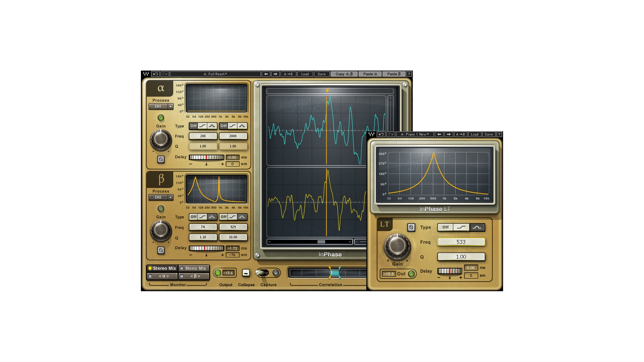Click alpha Delay slider strip
The height and width of the screenshot is (362, 644).
pos(206,157)
